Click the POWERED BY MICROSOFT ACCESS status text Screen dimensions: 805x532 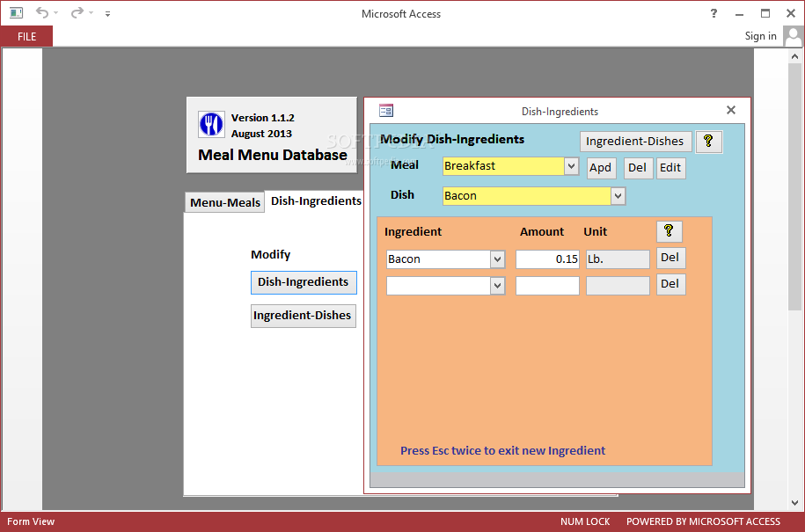(703, 521)
